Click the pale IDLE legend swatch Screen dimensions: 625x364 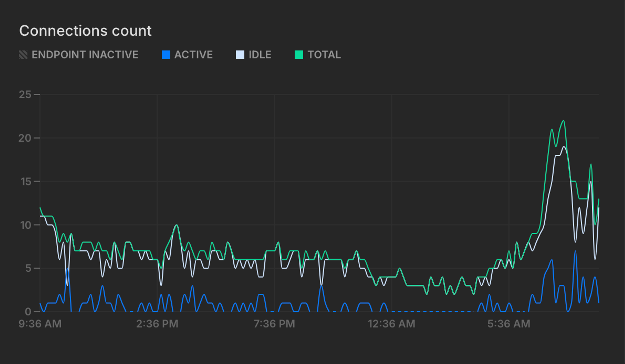pyautogui.click(x=240, y=55)
